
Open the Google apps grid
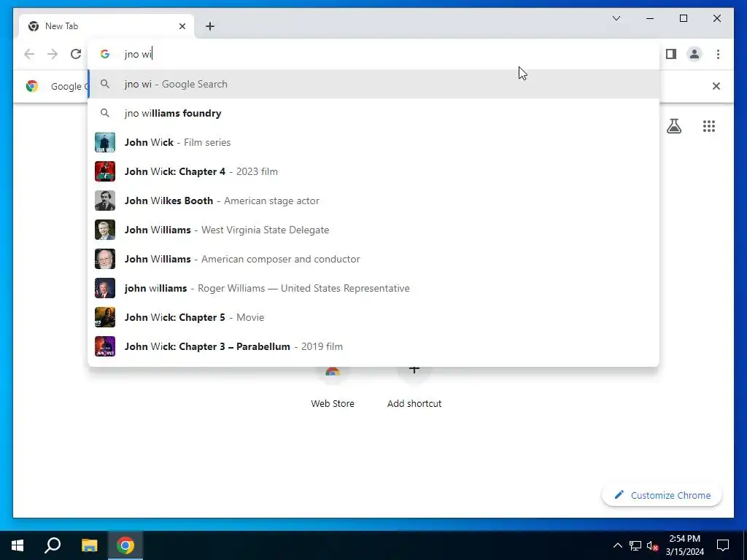point(709,126)
